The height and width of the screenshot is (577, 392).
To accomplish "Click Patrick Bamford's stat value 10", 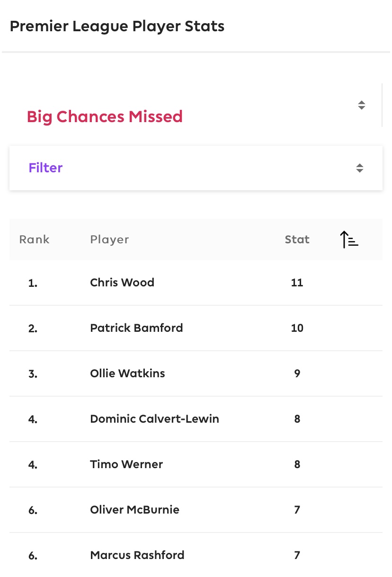I will [297, 328].
